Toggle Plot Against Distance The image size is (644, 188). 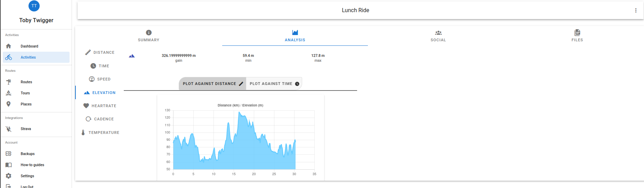(212, 84)
